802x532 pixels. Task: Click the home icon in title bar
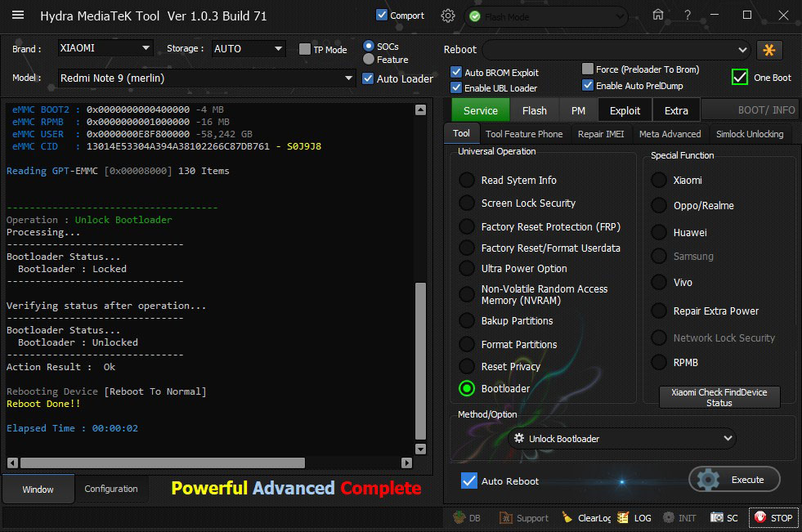point(658,16)
